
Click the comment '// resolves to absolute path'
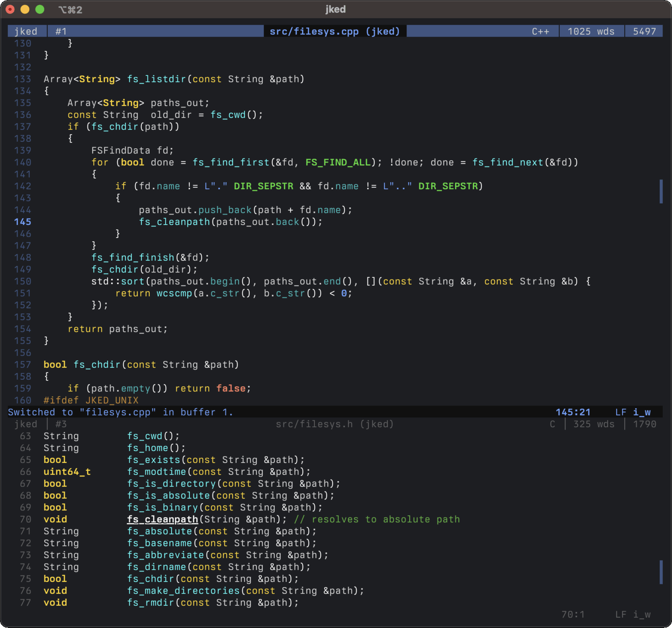(x=377, y=519)
